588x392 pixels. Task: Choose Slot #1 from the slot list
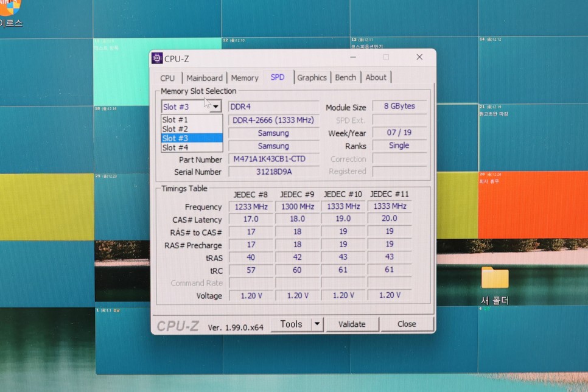click(192, 120)
